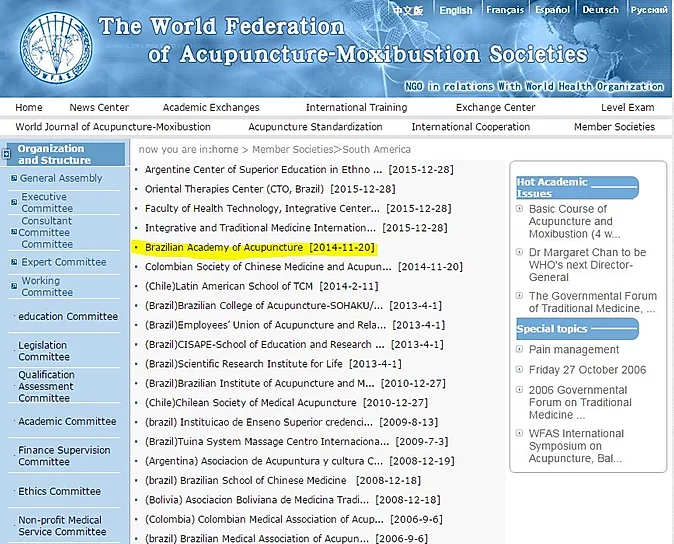Click bullet icon before WFAS International Symposium
This screenshot has height=544, width=674.
click(519, 433)
